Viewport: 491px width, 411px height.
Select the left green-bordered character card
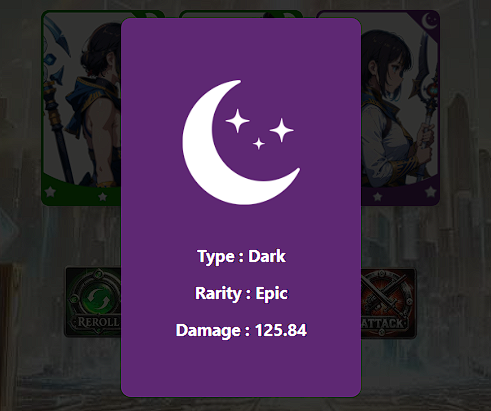click(81, 108)
